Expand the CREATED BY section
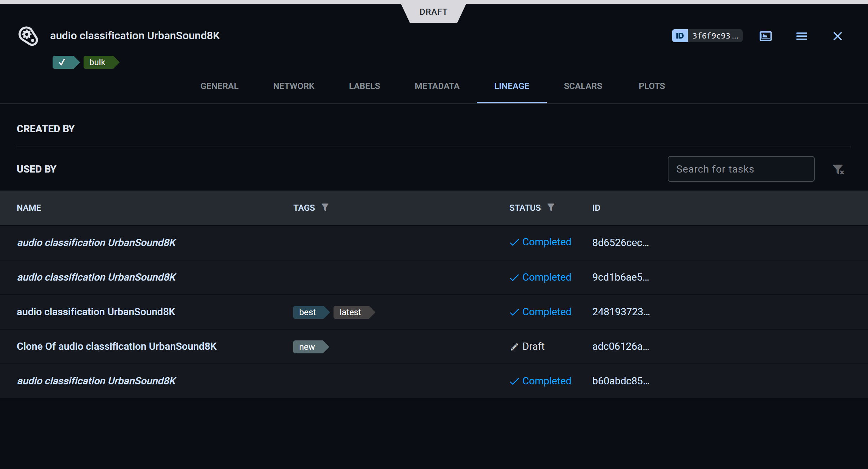The width and height of the screenshot is (868, 469). [46, 129]
